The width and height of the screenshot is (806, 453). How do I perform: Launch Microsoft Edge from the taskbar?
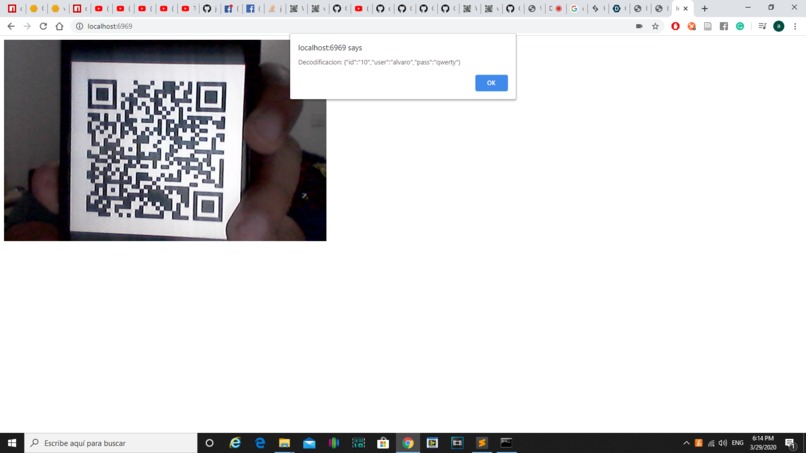260,443
